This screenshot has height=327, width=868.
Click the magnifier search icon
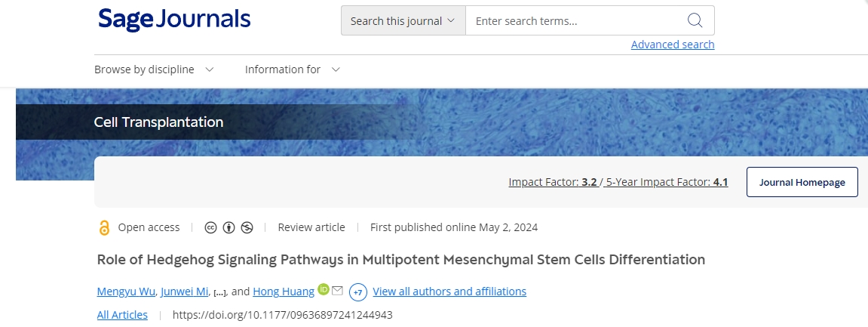point(695,20)
